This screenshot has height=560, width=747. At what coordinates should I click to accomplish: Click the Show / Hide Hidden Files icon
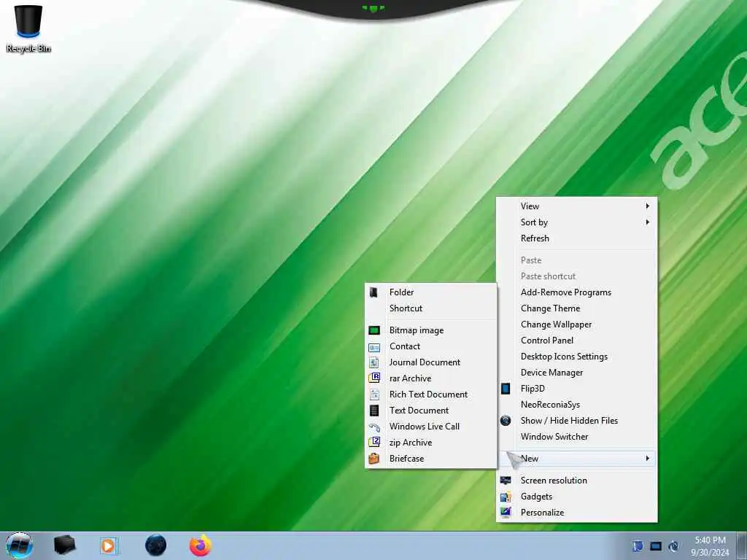click(506, 421)
